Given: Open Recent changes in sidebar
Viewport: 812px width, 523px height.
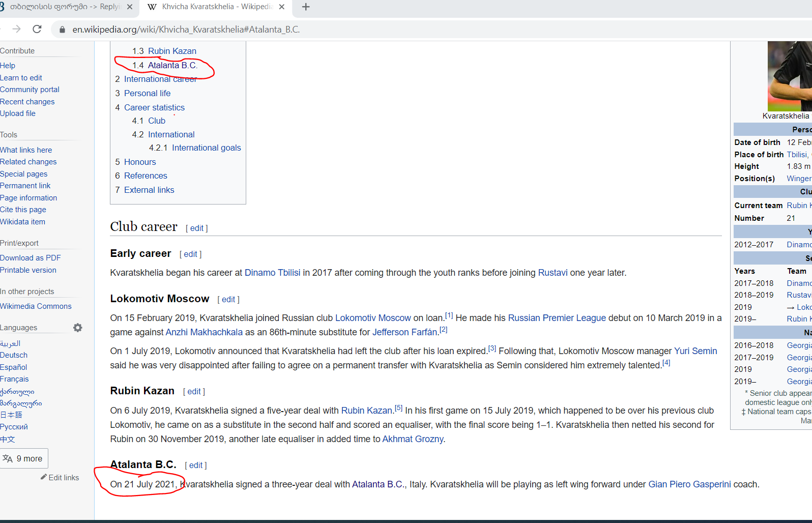Looking at the screenshot, I should click(27, 102).
